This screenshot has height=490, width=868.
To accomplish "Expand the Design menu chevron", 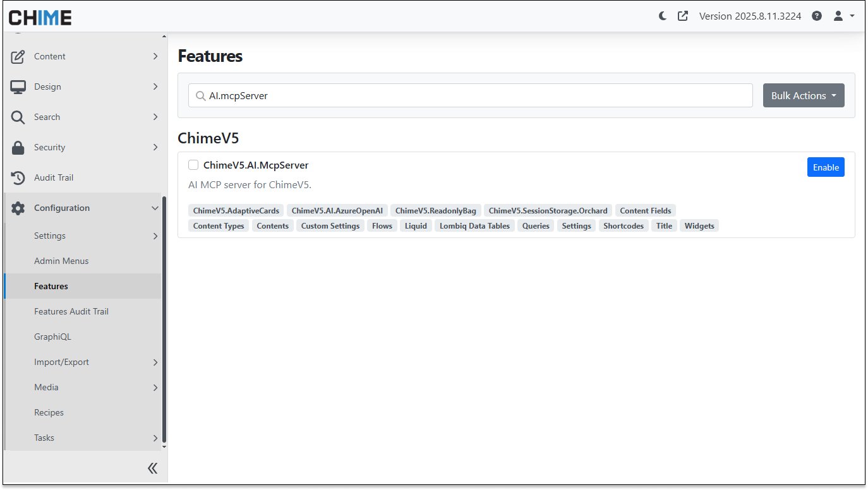I will (155, 87).
